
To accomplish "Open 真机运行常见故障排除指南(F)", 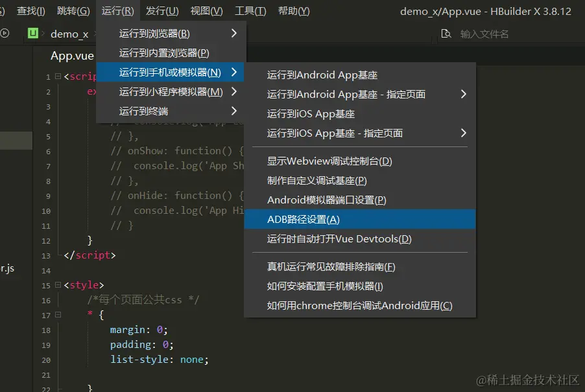I will [x=360, y=267].
